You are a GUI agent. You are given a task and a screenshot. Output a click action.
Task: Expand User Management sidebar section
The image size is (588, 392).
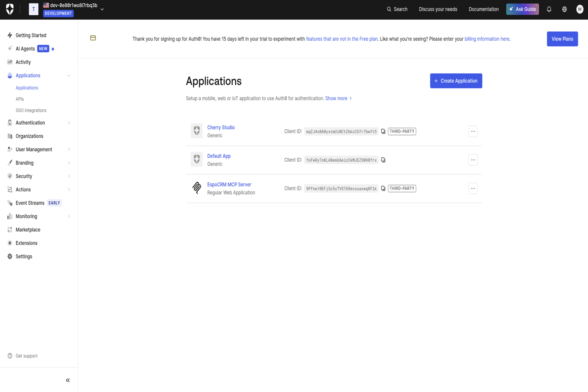pos(69,149)
